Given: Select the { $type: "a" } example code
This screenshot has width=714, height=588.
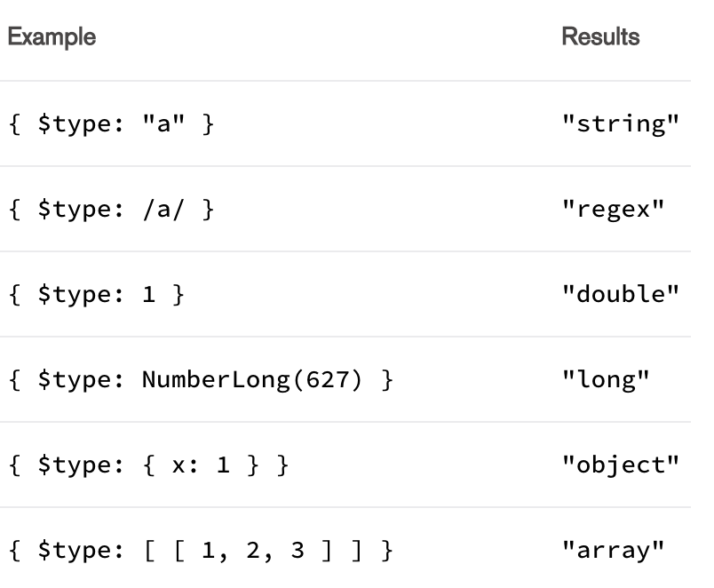Looking at the screenshot, I should 110,123.
